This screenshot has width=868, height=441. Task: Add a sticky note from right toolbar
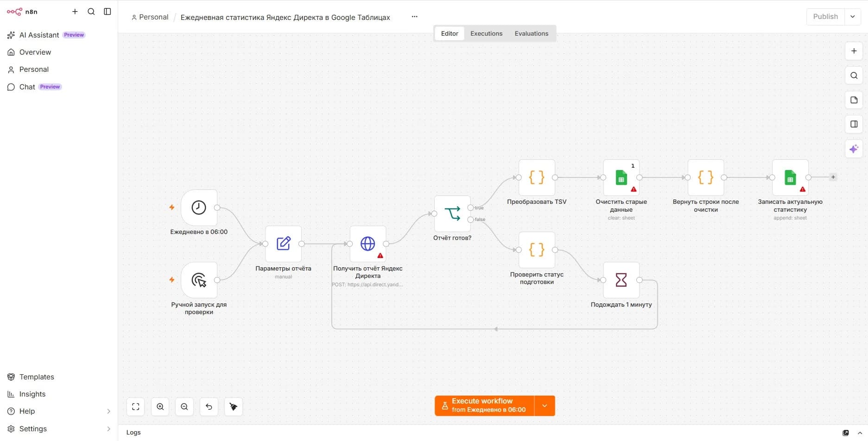(x=854, y=100)
